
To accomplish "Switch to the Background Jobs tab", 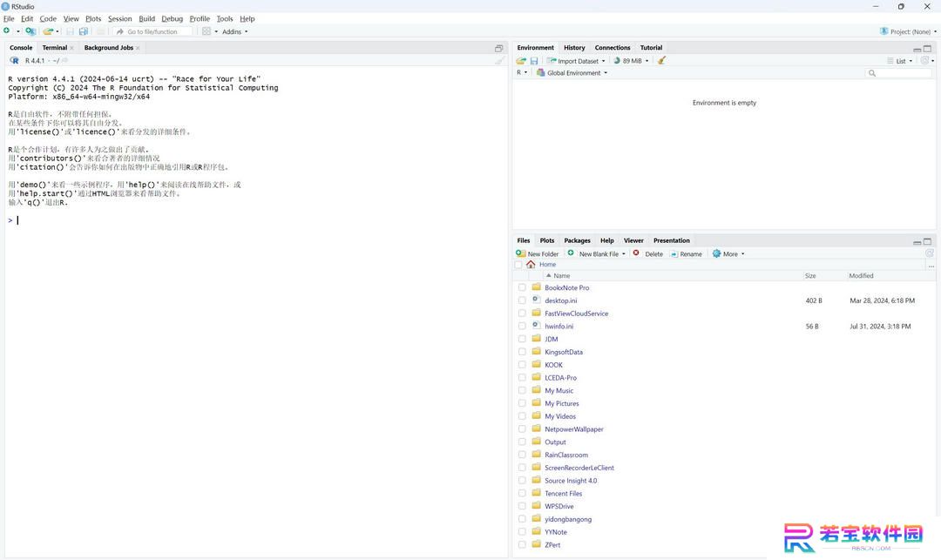I will coord(109,47).
